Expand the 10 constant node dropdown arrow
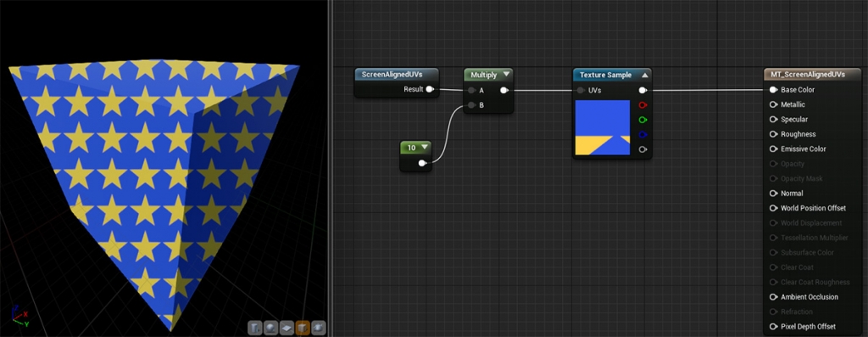Image resolution: width=868 pixels, height=337 pixels. (425, 148)
